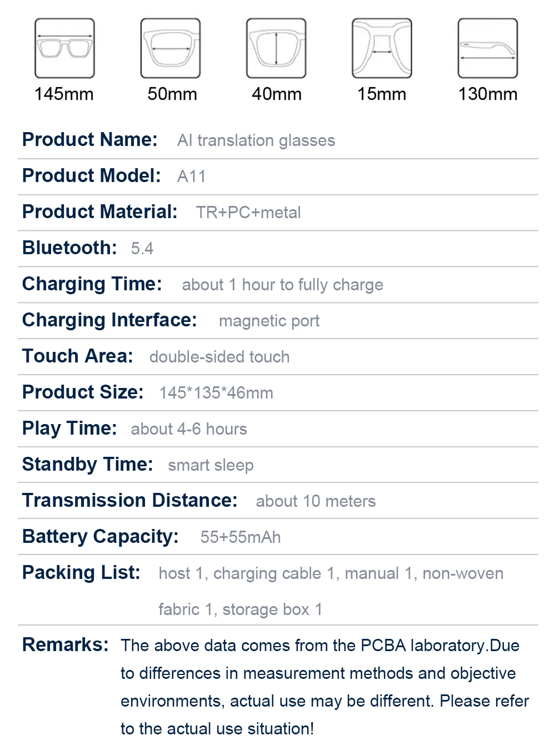The width and height of the screenshot is (550, 756).
Task: Click the "about 4-6 hours" play time
Action: tap(189, 429)
